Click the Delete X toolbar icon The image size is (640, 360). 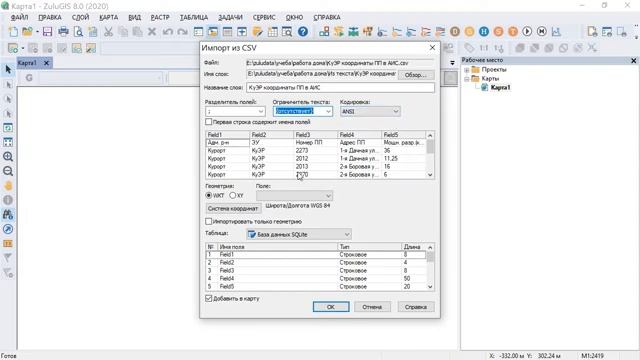pos(152,31)
